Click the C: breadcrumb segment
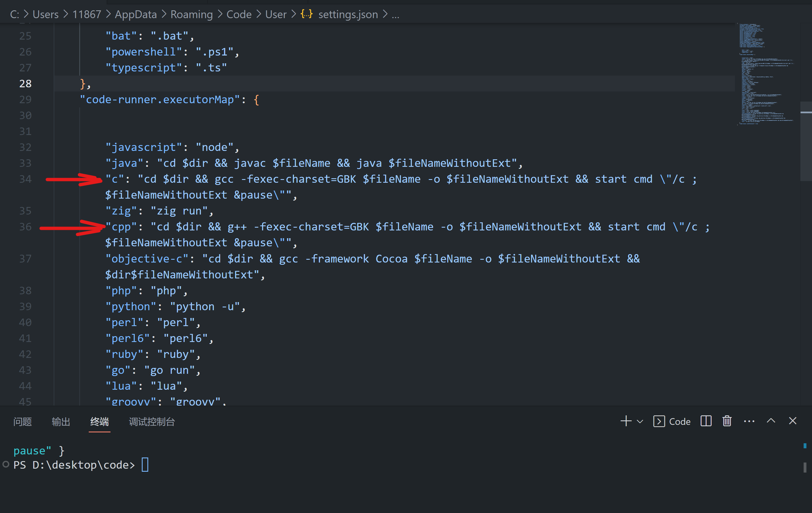 pos(15,15)
